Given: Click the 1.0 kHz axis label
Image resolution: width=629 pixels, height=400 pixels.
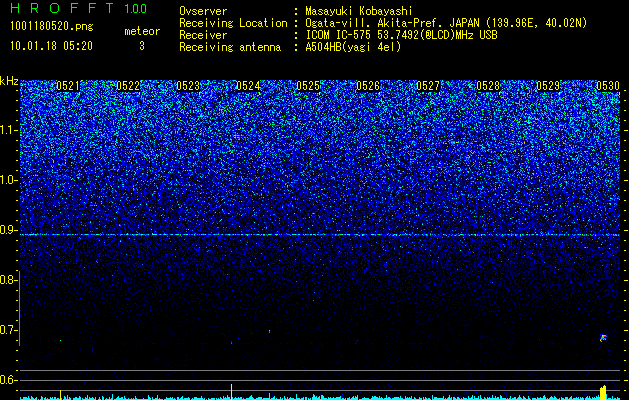Looking at the screenshot, I should 8,180.
